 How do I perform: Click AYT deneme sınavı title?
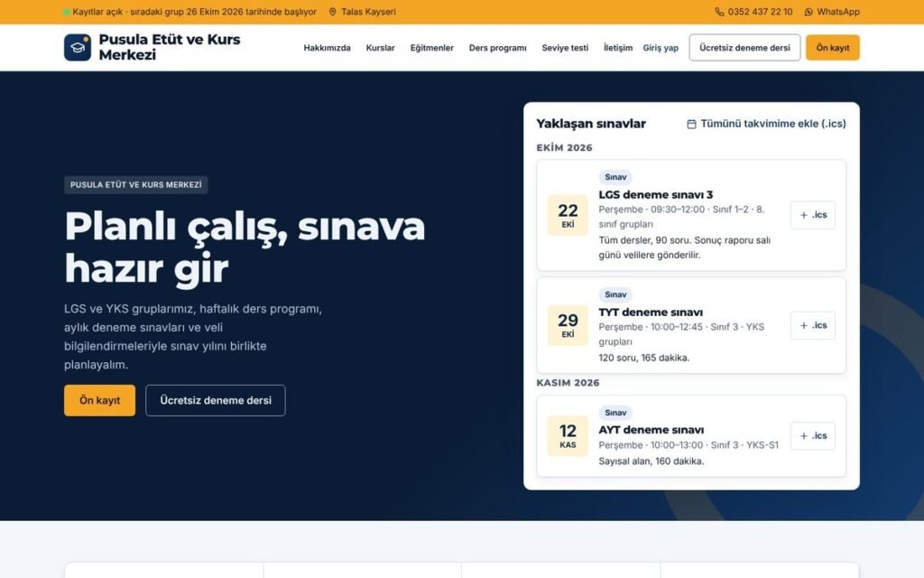[x=651, y=430]
